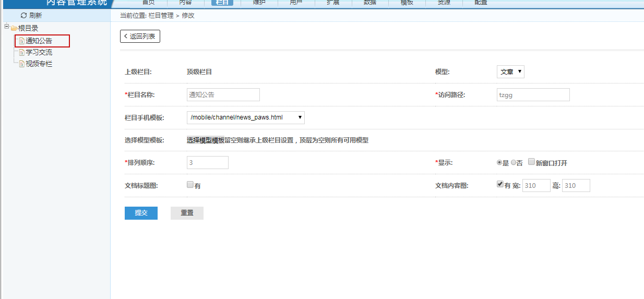This screenshot has width=644, height=299.
Task: Uncheck the 文档内容图 有 checkbox
Action: 500,184
